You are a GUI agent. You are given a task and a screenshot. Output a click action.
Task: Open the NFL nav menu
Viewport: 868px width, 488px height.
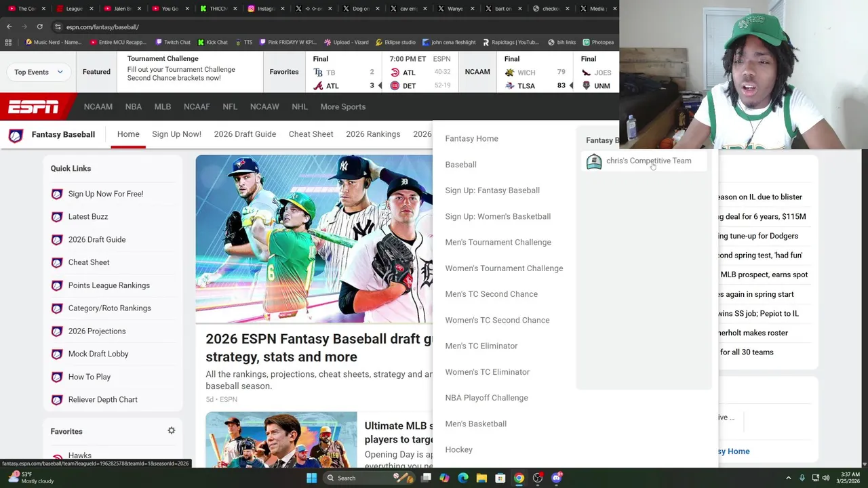(x=230, y=107)
